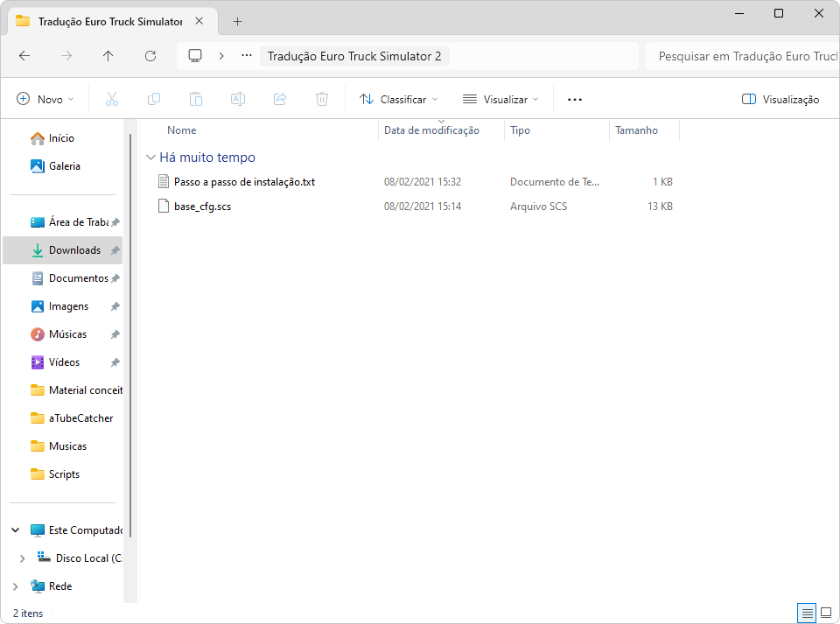Click the navigation pane scrollbar
Screen dimensions: 840x624
(130, 335)
